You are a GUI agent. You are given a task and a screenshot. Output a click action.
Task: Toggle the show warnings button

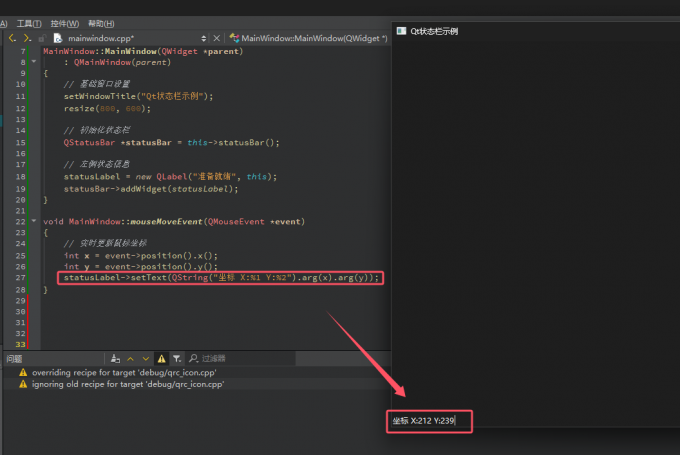161,358
